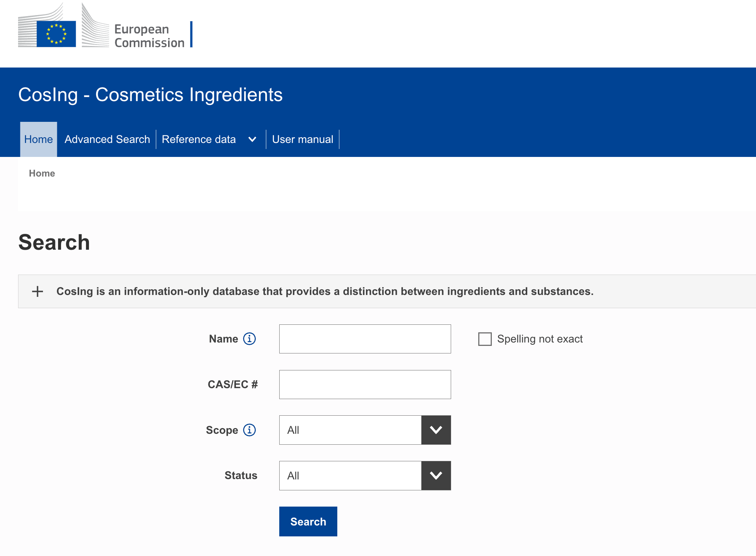Open the Scope dropdown showing All
Viewport: 756px width, 556px height.
pos(350,430)
